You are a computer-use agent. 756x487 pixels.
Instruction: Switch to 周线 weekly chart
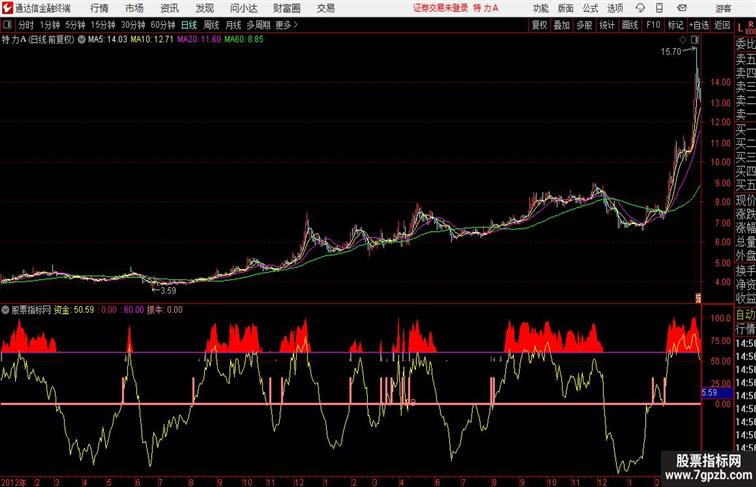click(211, 25)
